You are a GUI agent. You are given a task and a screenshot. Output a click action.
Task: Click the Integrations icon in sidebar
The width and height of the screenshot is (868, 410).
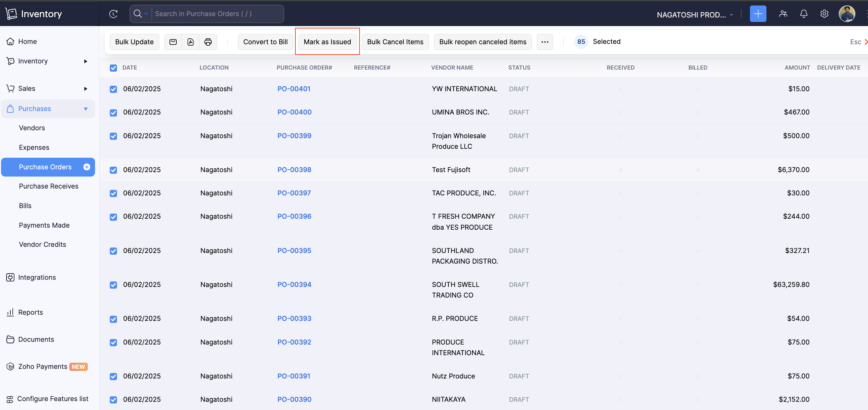(x=10, y=277)
